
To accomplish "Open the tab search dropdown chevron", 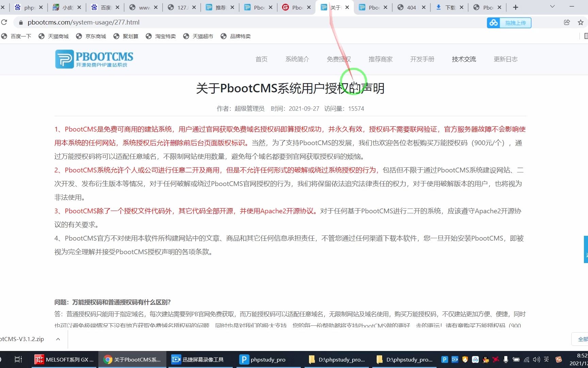I will [552, 6].
